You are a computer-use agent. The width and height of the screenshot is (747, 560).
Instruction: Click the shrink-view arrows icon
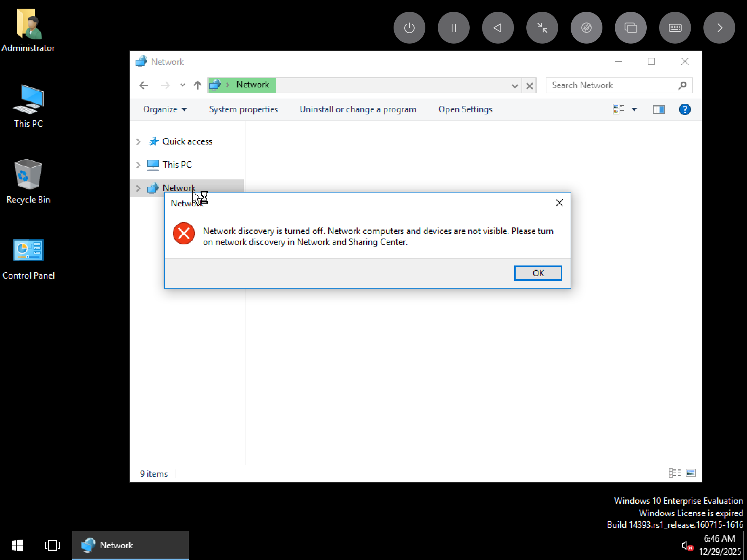(542, 28)
